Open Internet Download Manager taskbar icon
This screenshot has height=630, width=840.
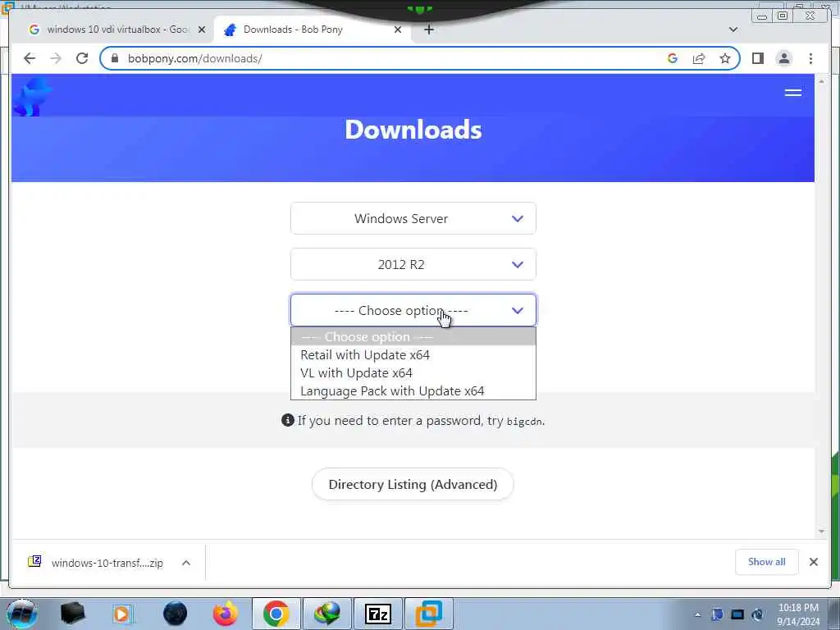[x=327, y=614]
